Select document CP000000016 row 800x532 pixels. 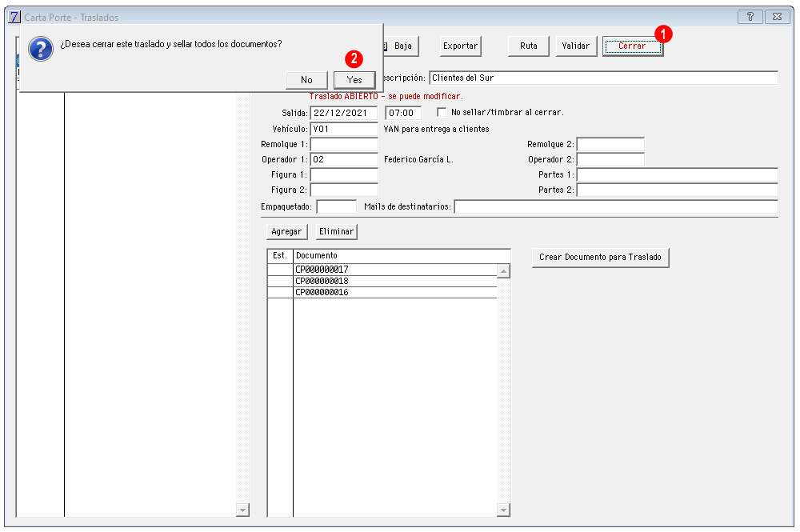pyautogui.click(x=395, y=292)
